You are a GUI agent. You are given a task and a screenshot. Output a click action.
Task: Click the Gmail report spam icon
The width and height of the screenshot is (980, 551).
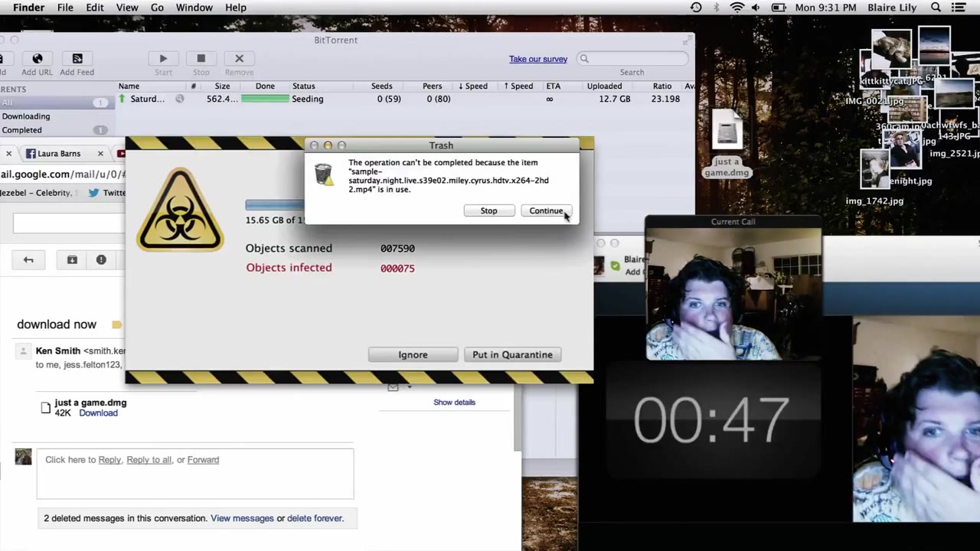(x=101, y=260)
